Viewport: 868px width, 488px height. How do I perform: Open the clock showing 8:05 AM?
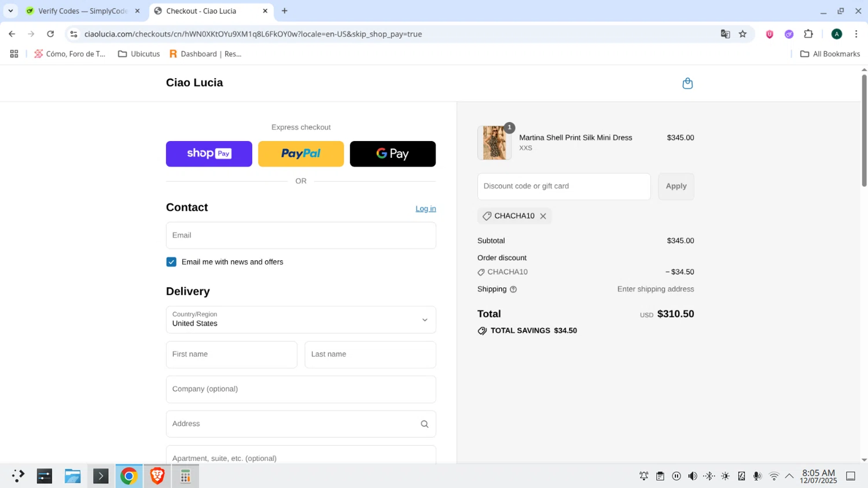818,476
